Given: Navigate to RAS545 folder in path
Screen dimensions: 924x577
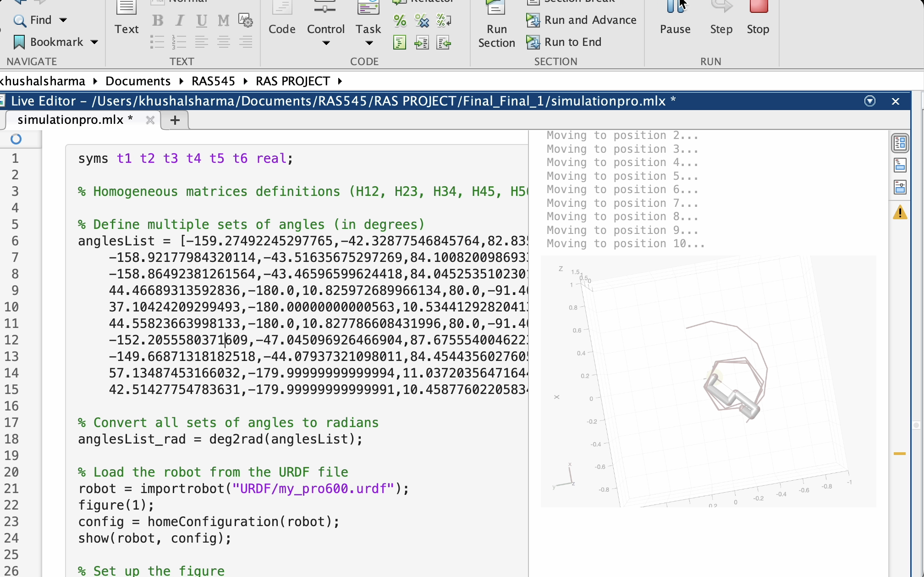Looking at the screenshot, I should pyautogui.click(x=213, y=81).
